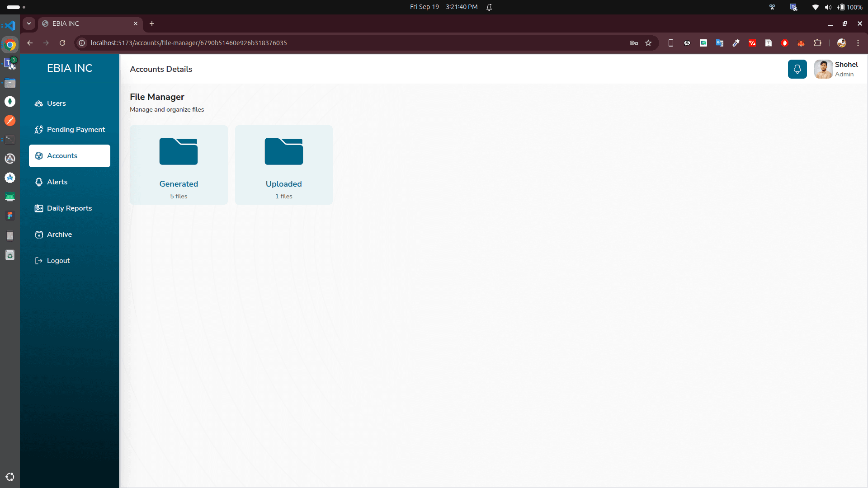Image resolution: width=868 pixels, height=488 pixels.
Task: Click Logout in the sidebar
Action: tap(58, 260)
